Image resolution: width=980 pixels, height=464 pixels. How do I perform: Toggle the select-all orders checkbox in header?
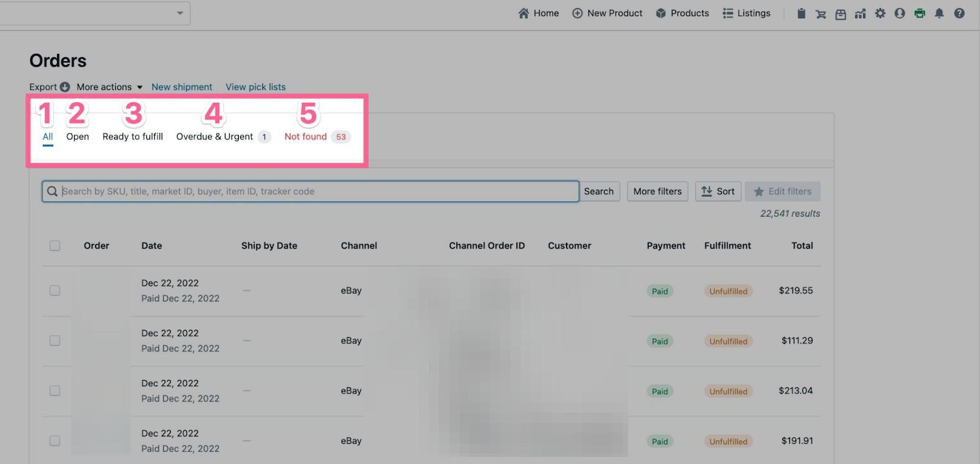[55, 245]
